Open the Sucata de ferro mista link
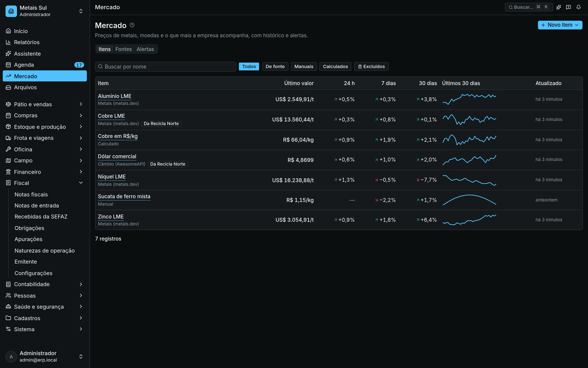Image resolution: width=588 pixels, height=368 pixels. [x=124, y=196]
